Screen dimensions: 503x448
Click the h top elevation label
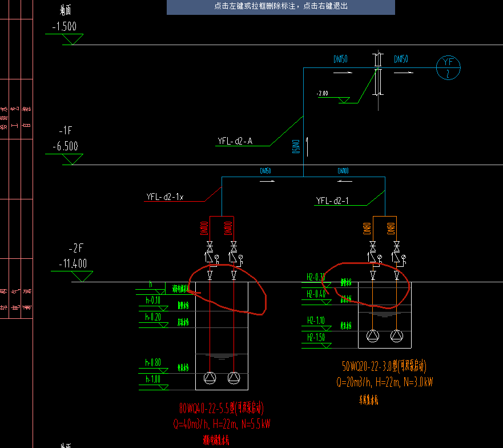click(x=151, y=284)
